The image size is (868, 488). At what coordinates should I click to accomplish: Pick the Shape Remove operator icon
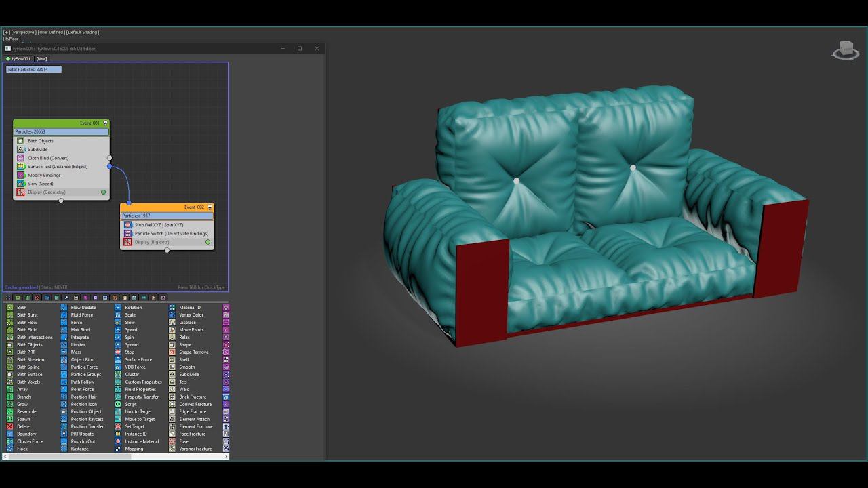tap(172, 352)
